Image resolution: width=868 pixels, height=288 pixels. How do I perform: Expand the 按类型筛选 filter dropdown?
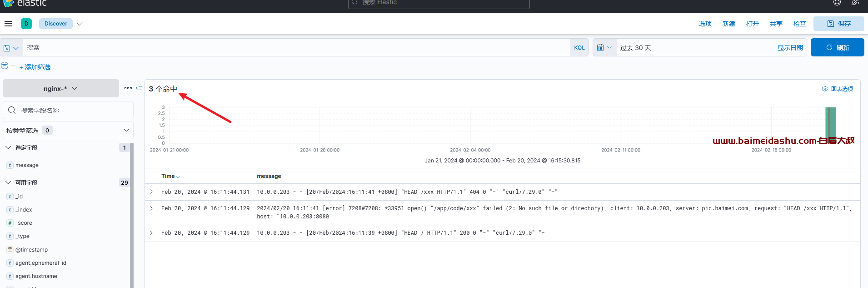pyautogui.click(x=68, y=130)
